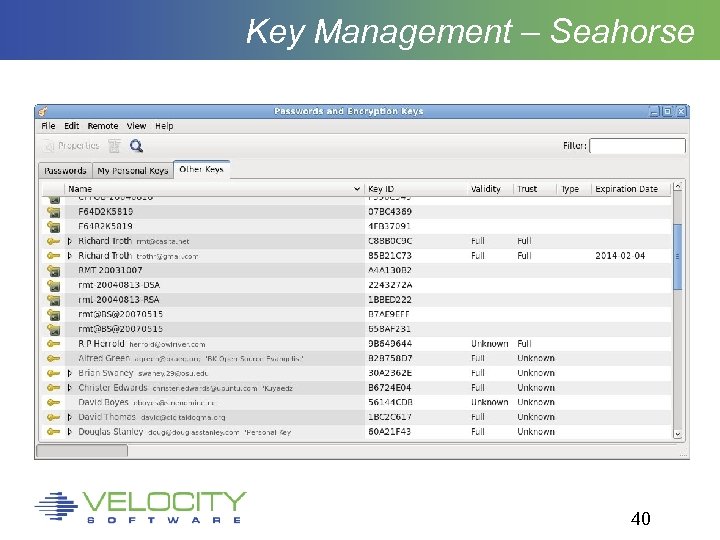Click the key icon beside R P Herrold
The image size is (720, 540).
53,343
